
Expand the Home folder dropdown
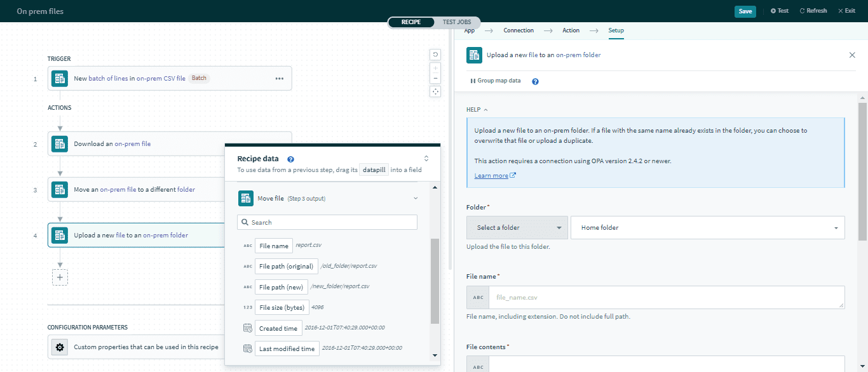[x=707, y=228]
